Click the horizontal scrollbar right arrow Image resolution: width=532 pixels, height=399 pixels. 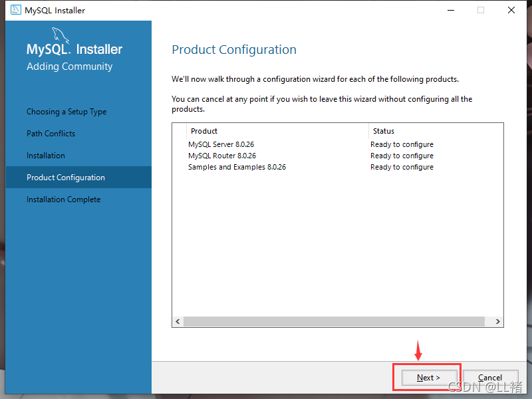pos(497,321)
